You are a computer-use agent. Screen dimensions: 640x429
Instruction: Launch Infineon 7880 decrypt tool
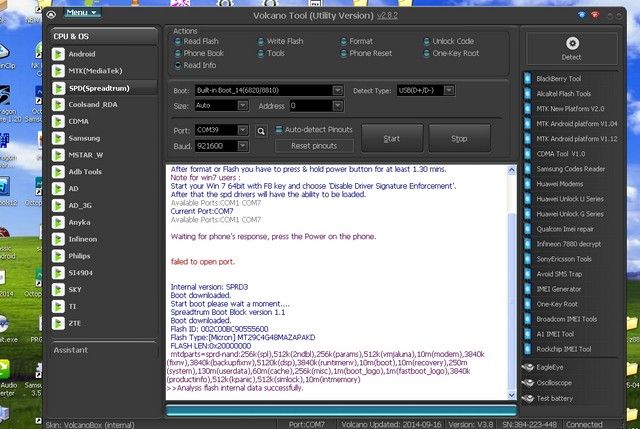[x=570, y=244]
